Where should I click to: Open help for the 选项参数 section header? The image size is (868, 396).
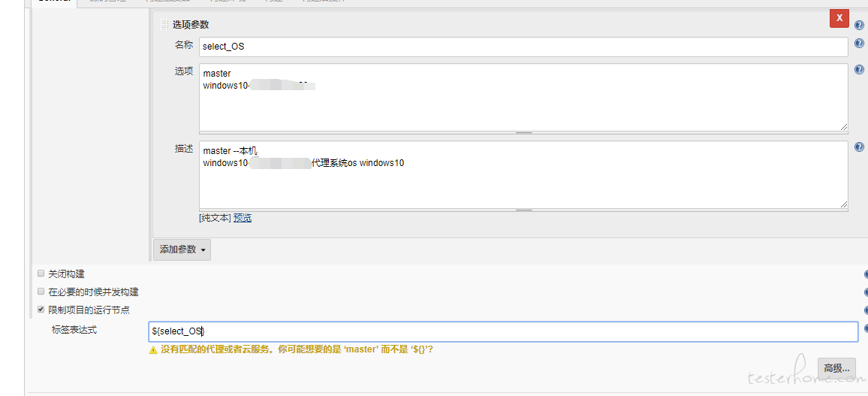pyautogui.click(x=859, y=26)
